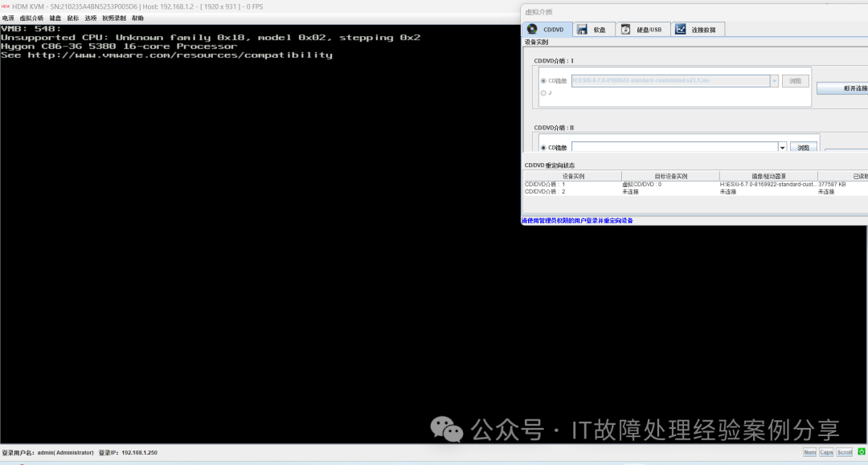868x465 pixels.
Task: Switch to the 软盘 tab
Action: (594, 29)
